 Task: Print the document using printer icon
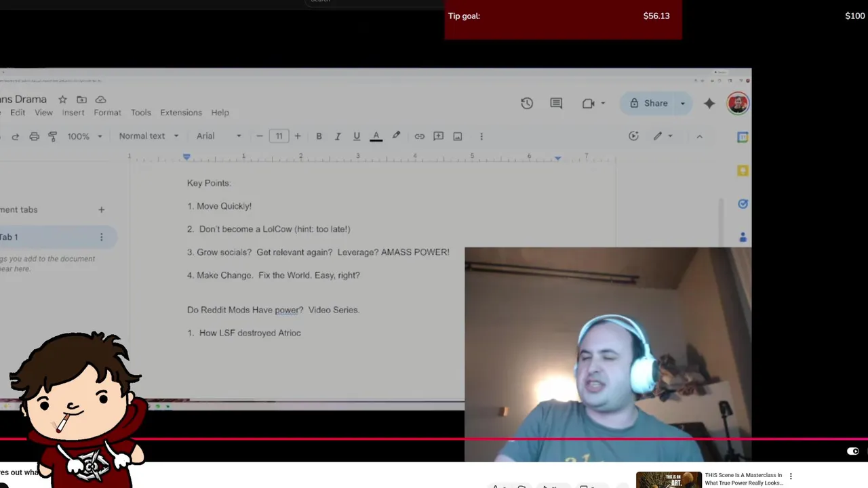(34, 136)
